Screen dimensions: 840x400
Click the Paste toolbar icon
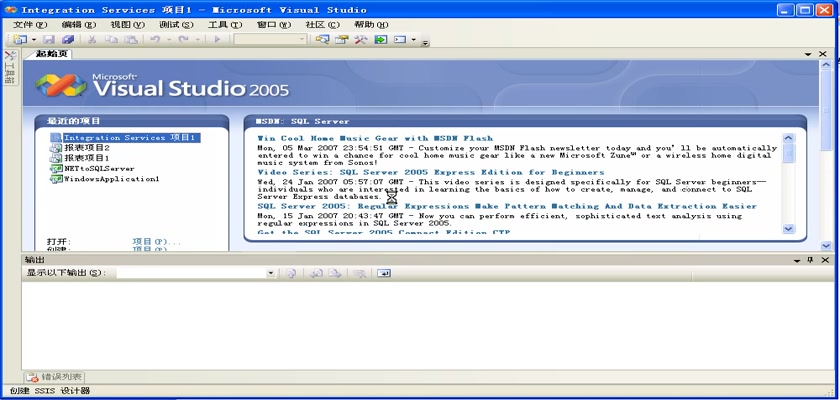tap(131, 40)
